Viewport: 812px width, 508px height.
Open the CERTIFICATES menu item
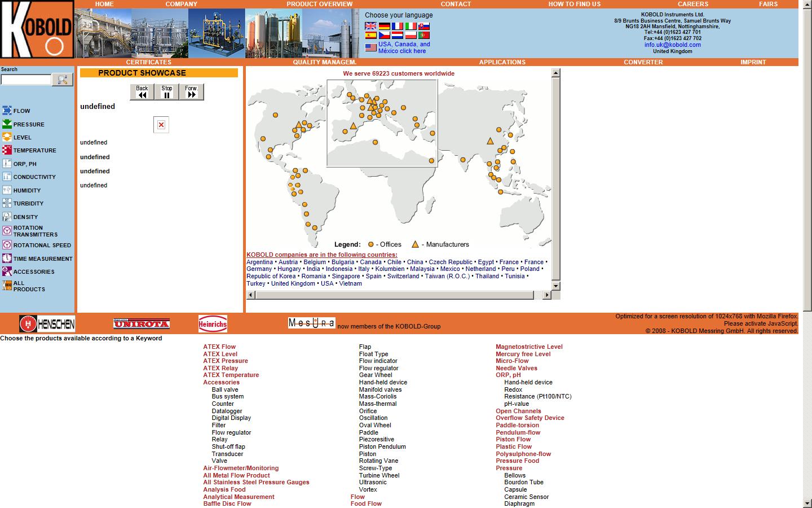coord(148,62)
